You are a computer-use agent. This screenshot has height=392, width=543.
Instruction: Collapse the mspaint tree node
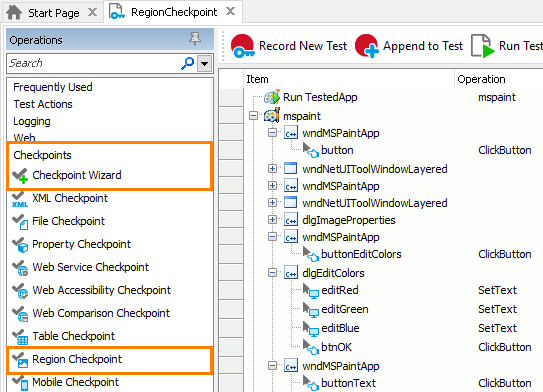[253, 116]
